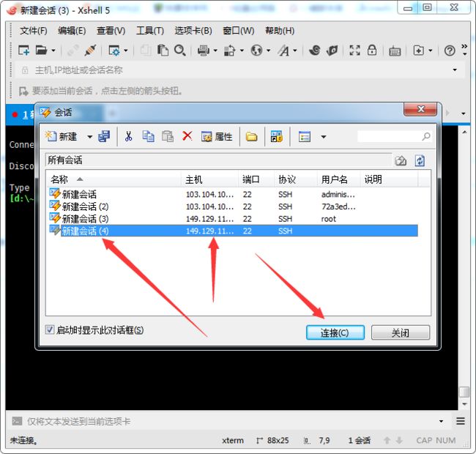Click the Paste clipboard icon in main toolbar
The width and height of the screenshot is (476, 454).
point(163,50)
